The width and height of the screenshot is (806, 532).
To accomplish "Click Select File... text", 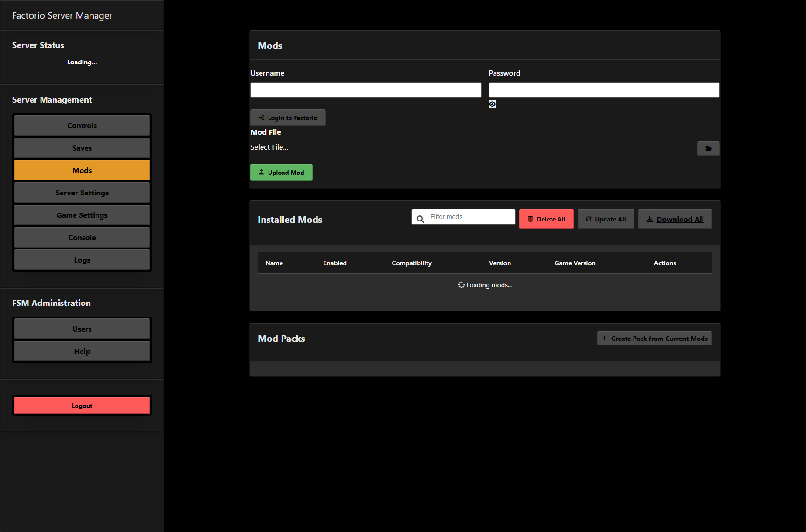I will pos(269,147).
